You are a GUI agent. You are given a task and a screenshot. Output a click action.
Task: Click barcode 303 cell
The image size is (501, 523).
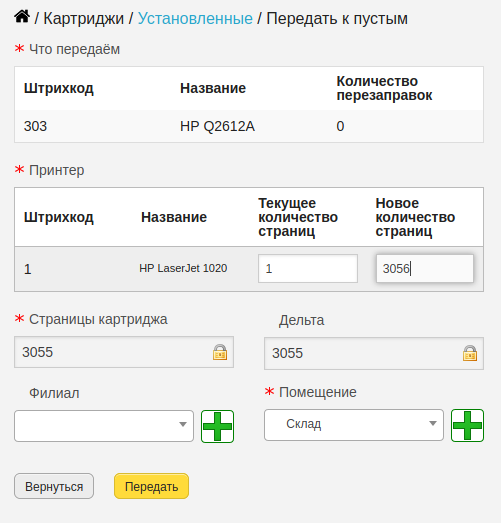(35, 126)
